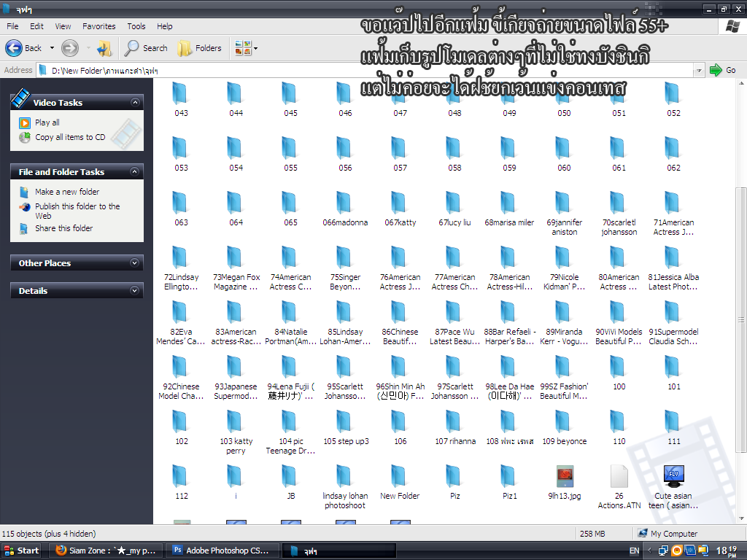
Task: Open the Favorites menu
Action: point(99,26)
